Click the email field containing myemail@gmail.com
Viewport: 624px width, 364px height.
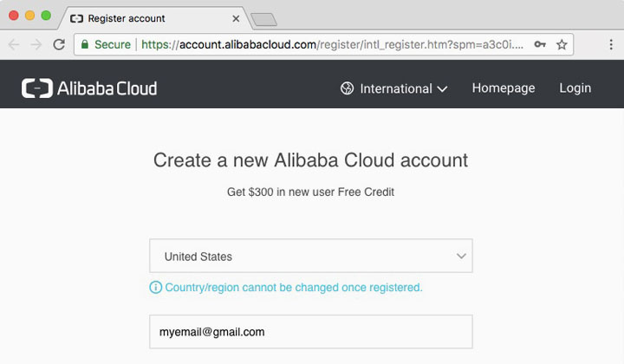click(311, 332)
